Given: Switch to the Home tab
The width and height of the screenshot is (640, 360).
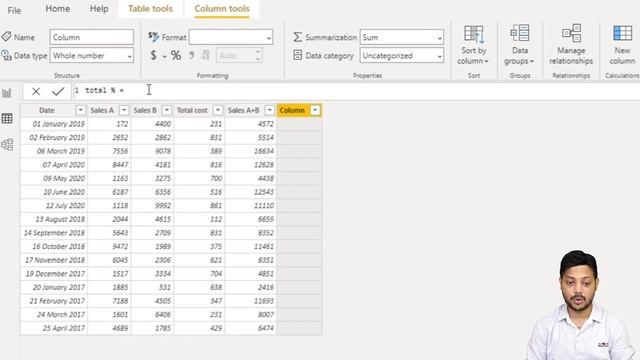Looking at the screenshot, I should coord(58,9).
